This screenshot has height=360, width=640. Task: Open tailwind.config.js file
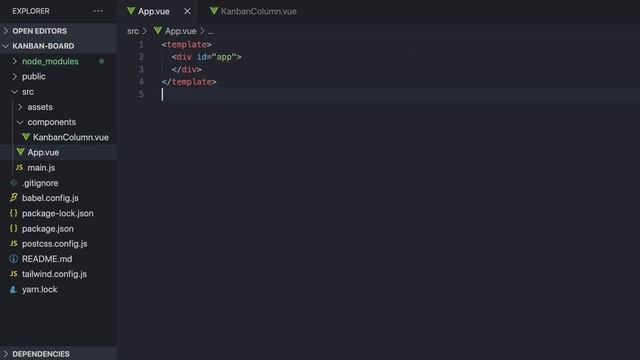(x=54, y=274)
